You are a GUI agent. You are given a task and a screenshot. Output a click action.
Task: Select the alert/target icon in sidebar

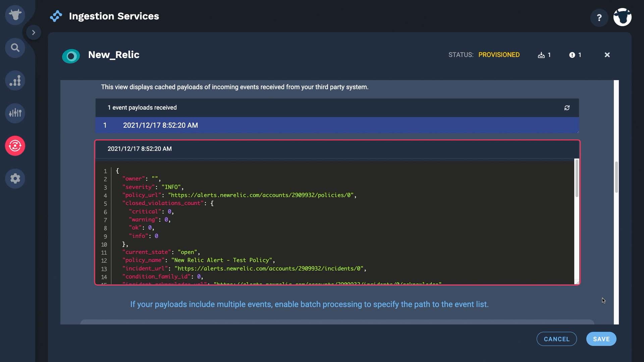15,145
